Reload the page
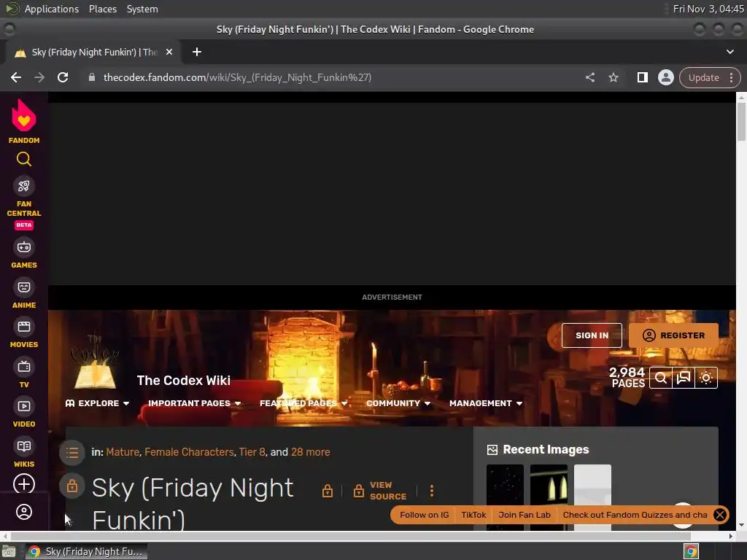Viewport: 747px width, 560px height. 63,77
